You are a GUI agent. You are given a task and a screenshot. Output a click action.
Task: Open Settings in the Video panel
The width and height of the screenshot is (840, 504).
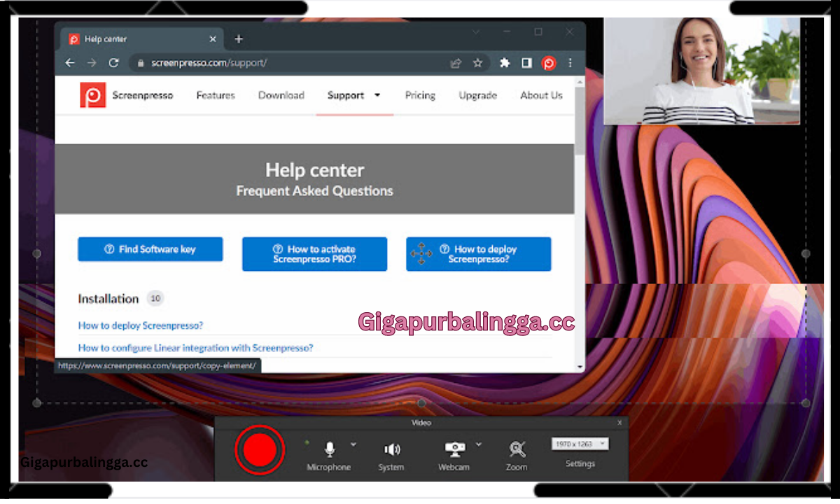point(580,463)
